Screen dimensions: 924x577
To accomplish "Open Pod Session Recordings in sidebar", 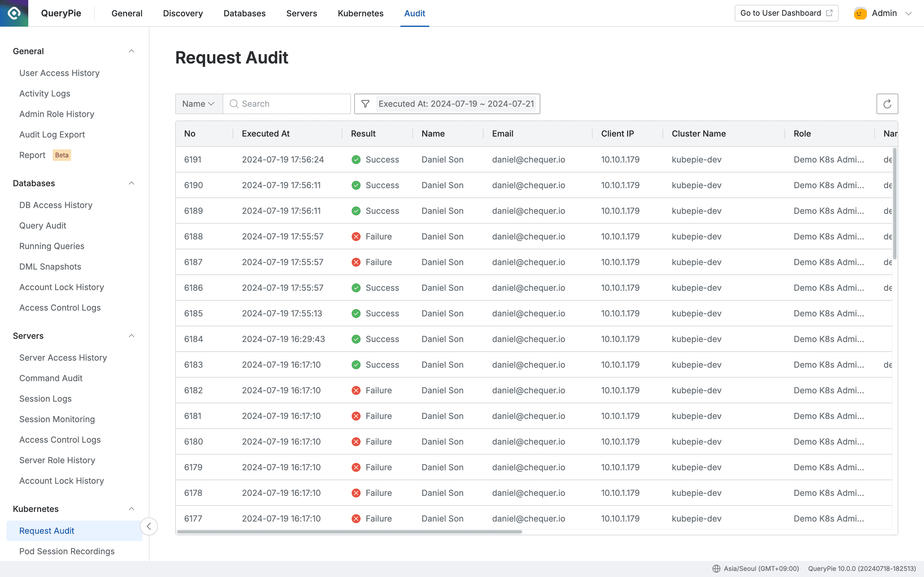I will [67, 551].
